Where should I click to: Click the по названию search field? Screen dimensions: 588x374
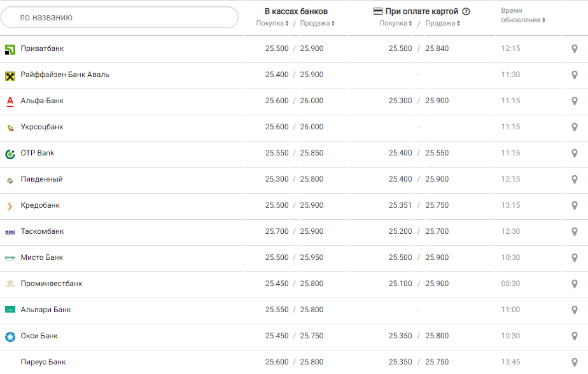click(x=120, y=18)
